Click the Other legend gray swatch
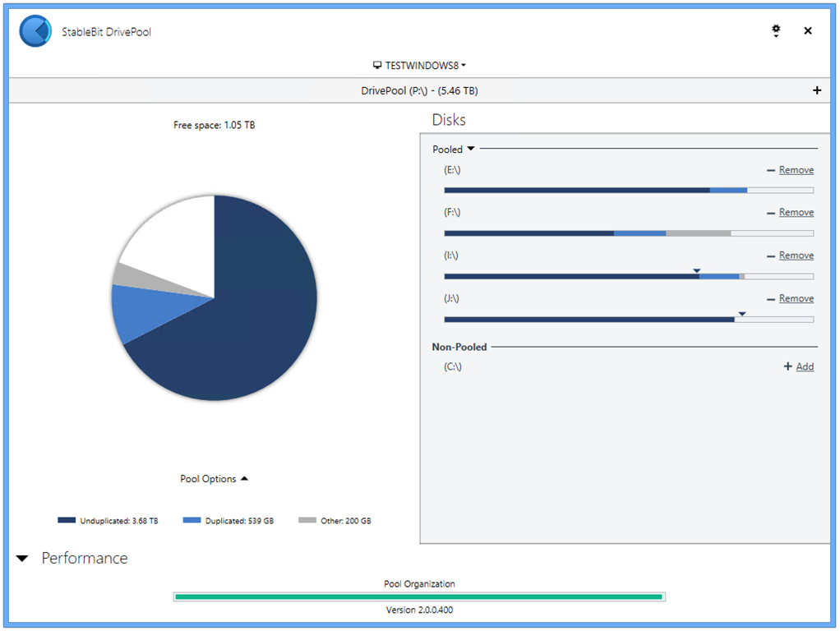This screenshot has height=631, width=840. tap(307, 520)
